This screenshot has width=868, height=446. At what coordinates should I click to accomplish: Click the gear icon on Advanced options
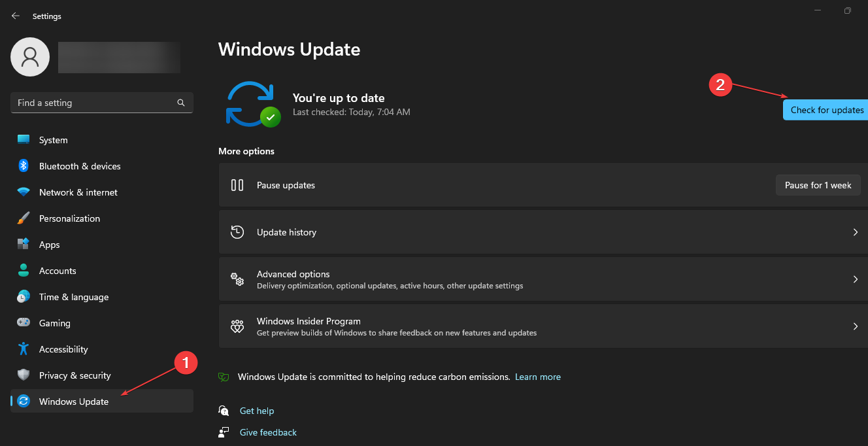click(237, 279)
